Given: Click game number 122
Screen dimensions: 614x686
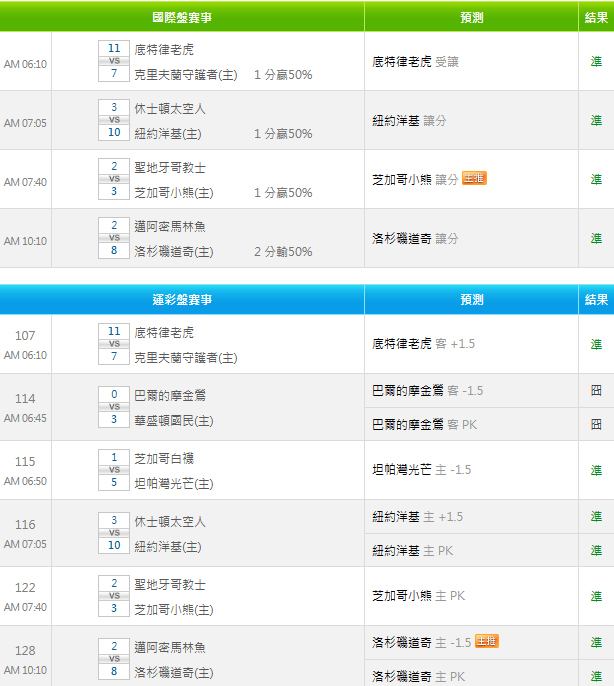Looking at the screenshot, I should click(25, 588).
